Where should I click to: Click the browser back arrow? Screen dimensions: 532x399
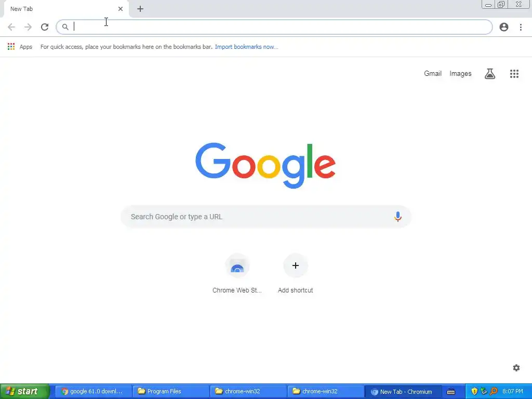point(11,27)
